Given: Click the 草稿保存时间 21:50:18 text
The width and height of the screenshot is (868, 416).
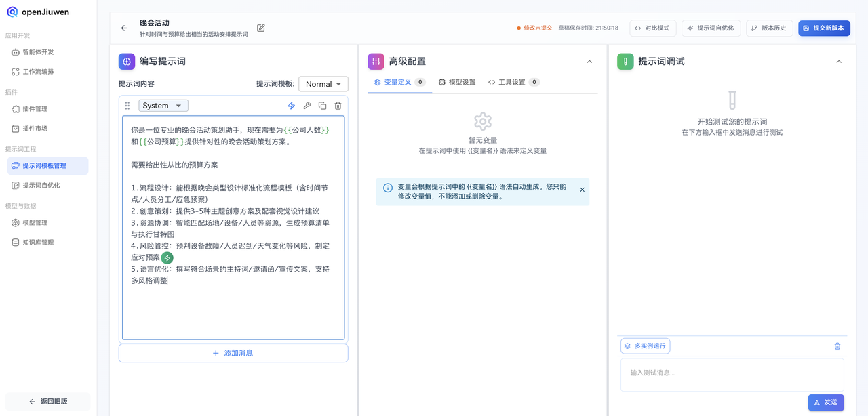Looking at the screenshot, I should click(x=588, y=28).
